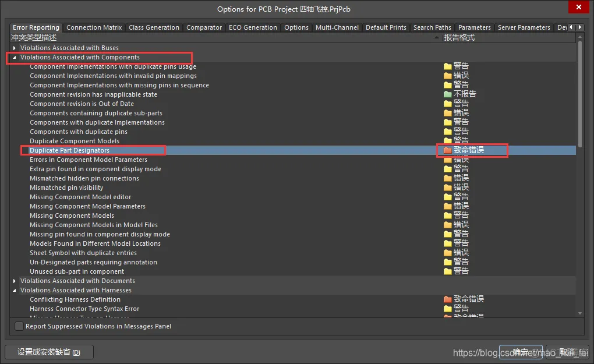Collapse Violations Associated with Components
Image resolution: width=594 pixels, height=364 pixels.
point(15,57)
